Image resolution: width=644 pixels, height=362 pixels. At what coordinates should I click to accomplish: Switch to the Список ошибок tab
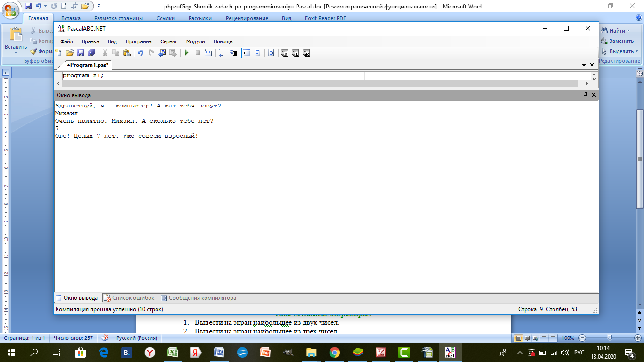129,298
